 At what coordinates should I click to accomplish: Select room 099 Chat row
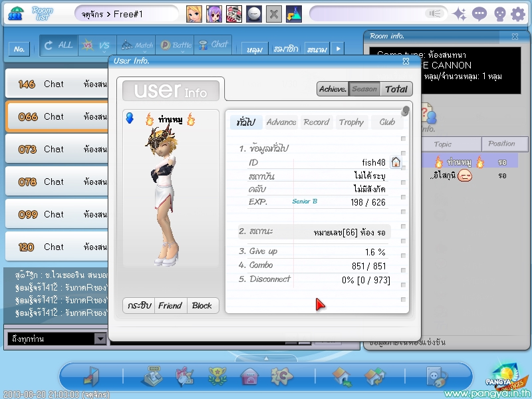[x=57, y=214]
